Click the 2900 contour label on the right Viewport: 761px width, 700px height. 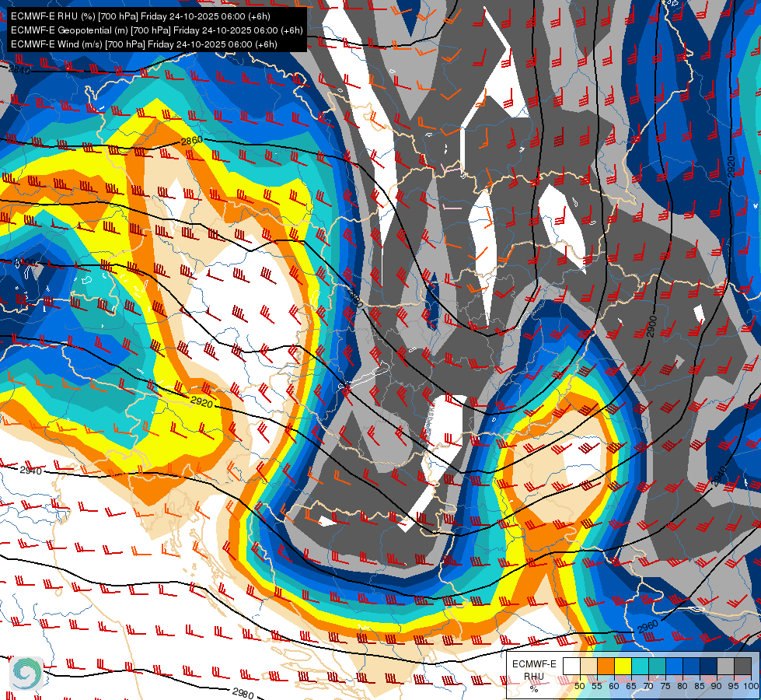coord(651,327)
